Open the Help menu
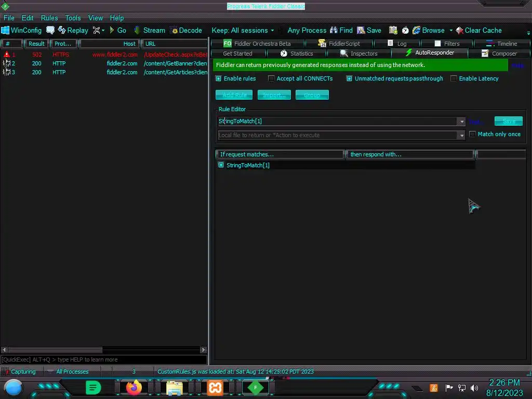The width and height of the screenshot is (532, 399). pyautogui.click(x=117, y=18)
